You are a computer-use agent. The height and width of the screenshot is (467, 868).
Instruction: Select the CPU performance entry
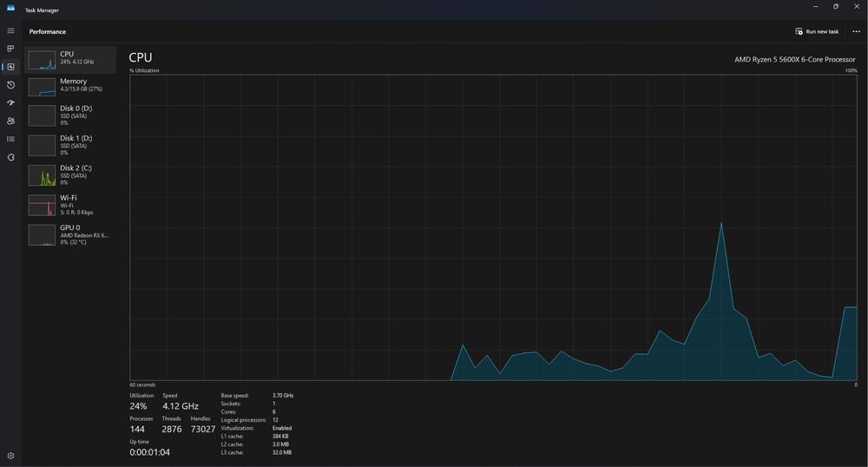(x=70, y=60)
